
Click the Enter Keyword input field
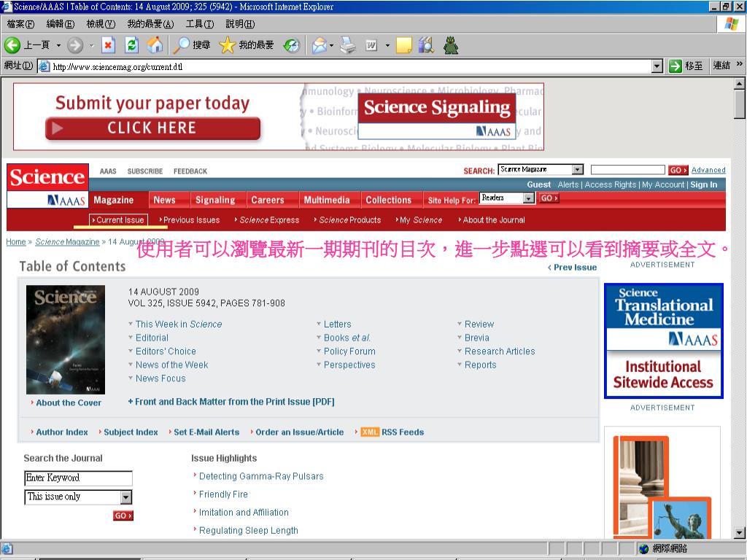(x=78, y=478)
